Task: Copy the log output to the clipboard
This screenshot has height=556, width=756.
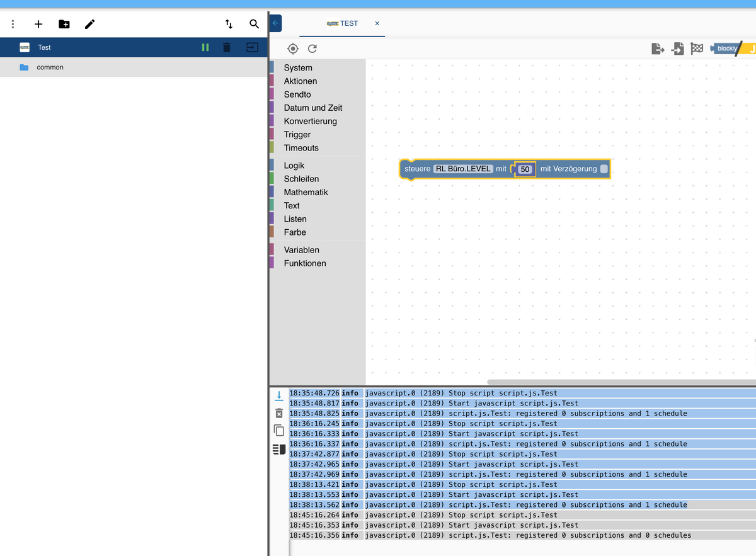Action: click(279, 431)
